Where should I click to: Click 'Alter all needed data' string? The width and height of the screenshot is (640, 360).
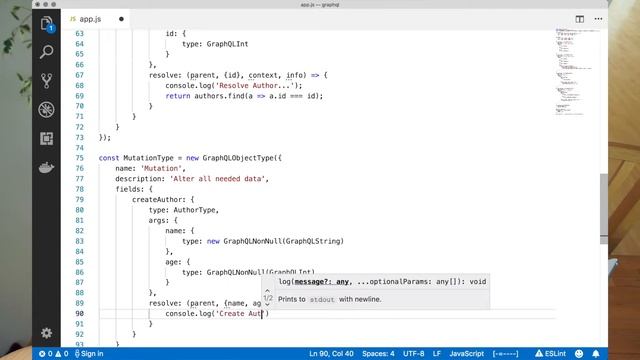(x=217, y=179)
